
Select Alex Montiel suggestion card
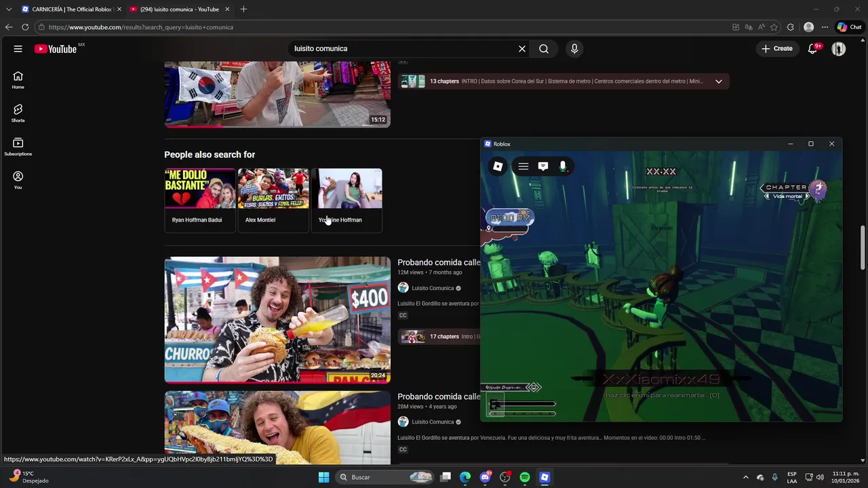[273, 200]
